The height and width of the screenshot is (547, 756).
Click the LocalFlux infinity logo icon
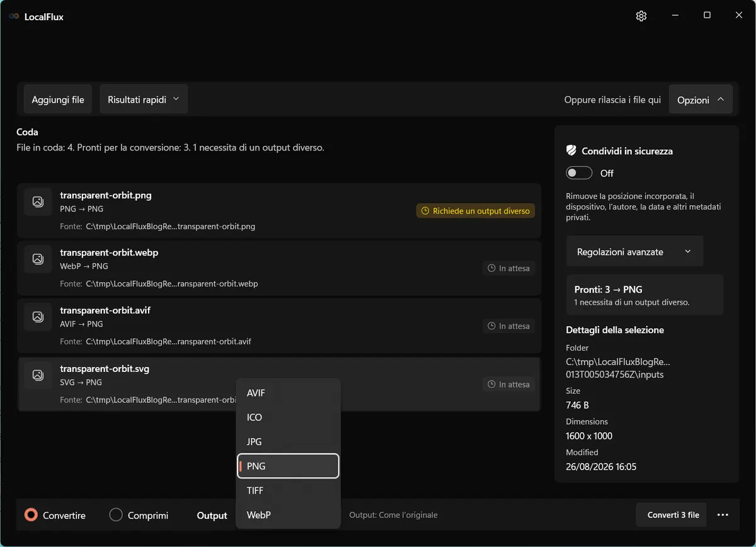[14, 16]
